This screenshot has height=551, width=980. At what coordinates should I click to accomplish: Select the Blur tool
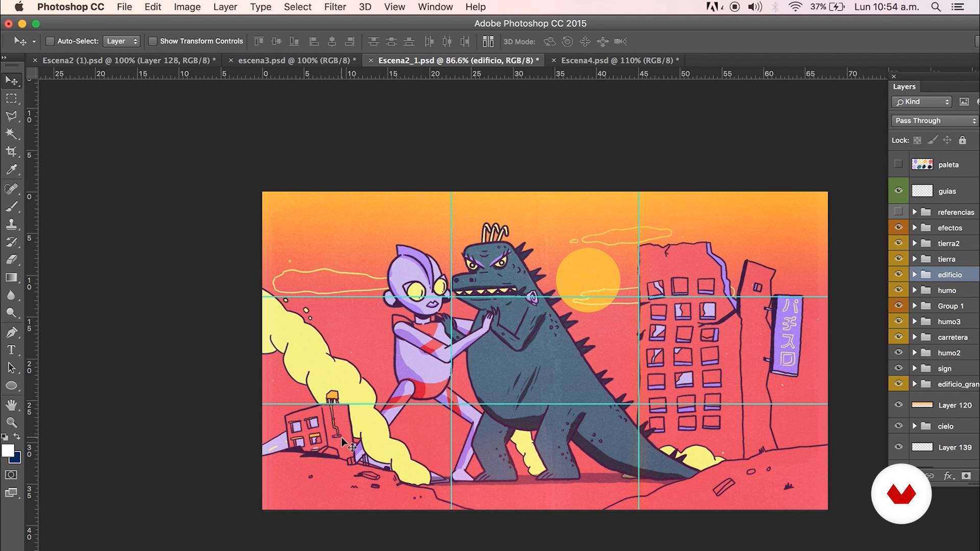click(11, 295)
